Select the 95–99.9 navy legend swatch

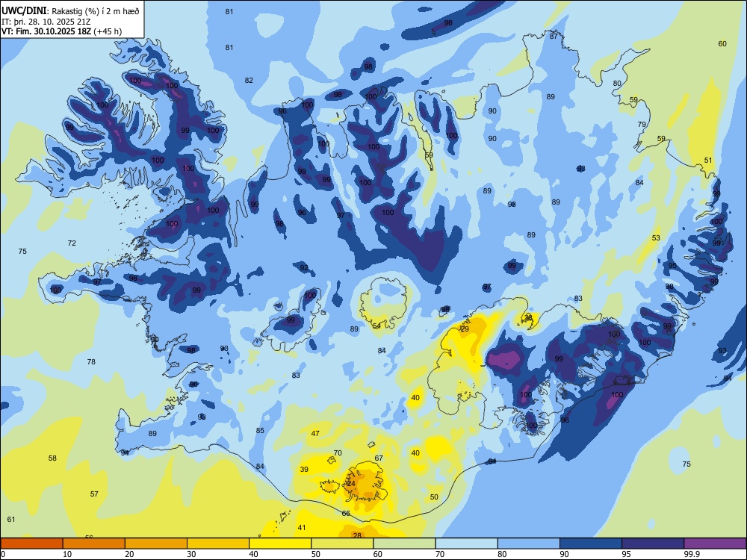point(653,544)
